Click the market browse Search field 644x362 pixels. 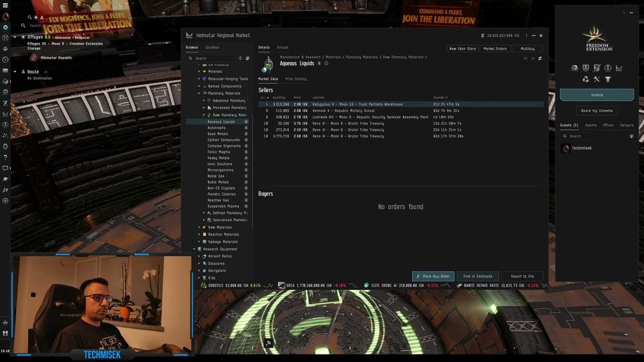point(211,58)
